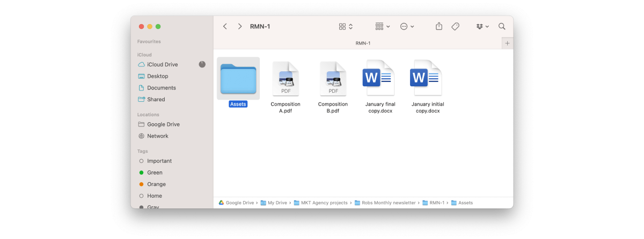Select the Home tag
Screen dimensions: 644x239
(150, 196)
